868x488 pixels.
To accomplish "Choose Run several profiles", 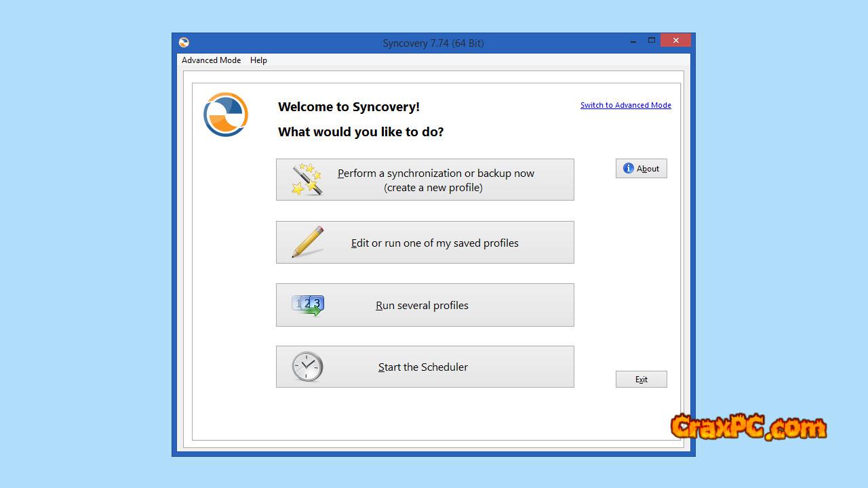I will 425,305.
